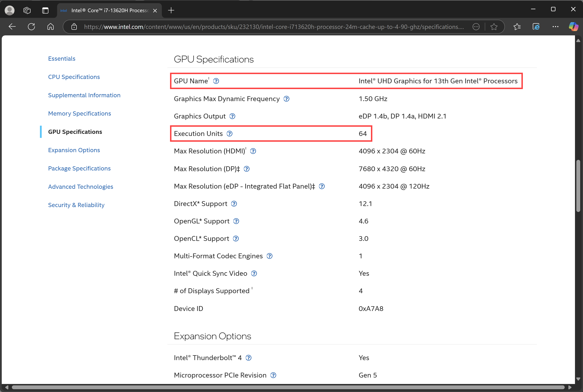Screen dimensions: 583x392
Task: Open the Favorites list icon
Action: (517, 26)
